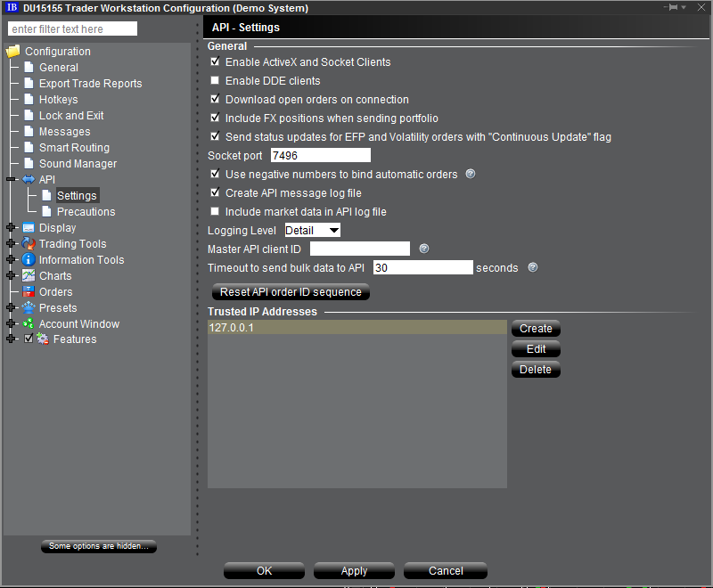Select trusted IP 127.0.0.1 in list

tap(357, 327)
